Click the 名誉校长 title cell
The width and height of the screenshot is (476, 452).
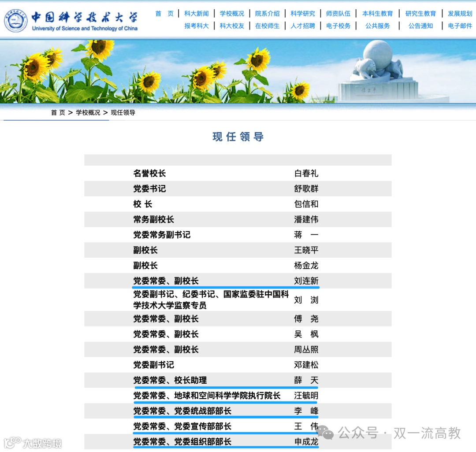pos(149,173)
